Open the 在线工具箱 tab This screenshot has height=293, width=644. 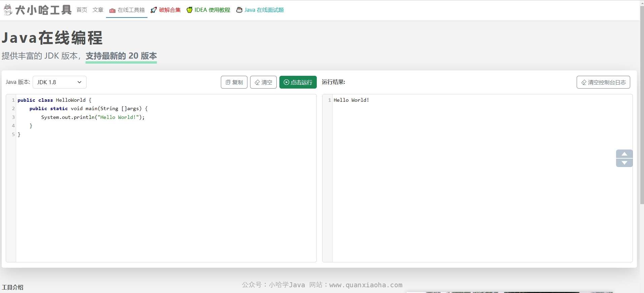127,10
